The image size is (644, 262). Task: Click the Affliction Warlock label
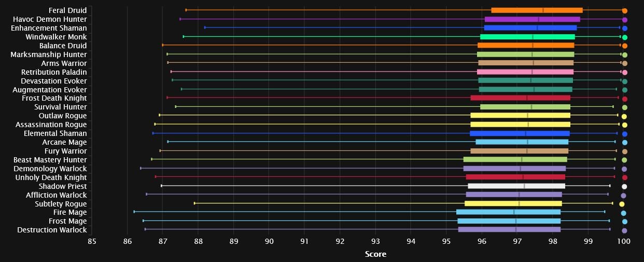click(57, 195)
